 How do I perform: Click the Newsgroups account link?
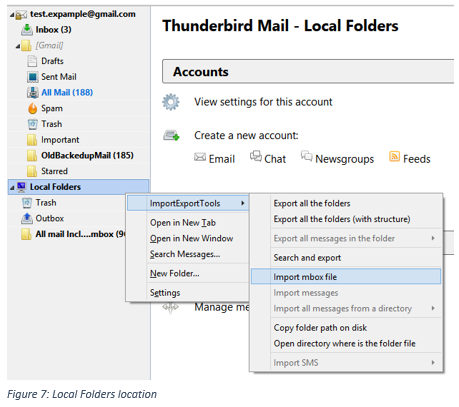click(x=345, y=159)
